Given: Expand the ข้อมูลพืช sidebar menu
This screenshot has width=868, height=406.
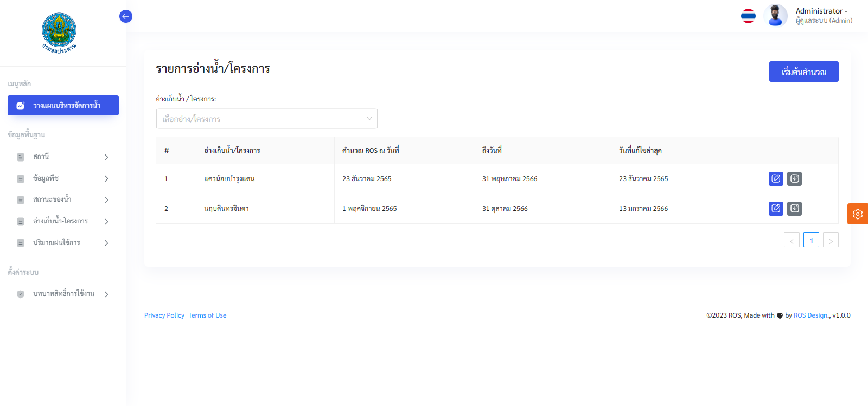Looking at the screenshot, I should point(63,178).
